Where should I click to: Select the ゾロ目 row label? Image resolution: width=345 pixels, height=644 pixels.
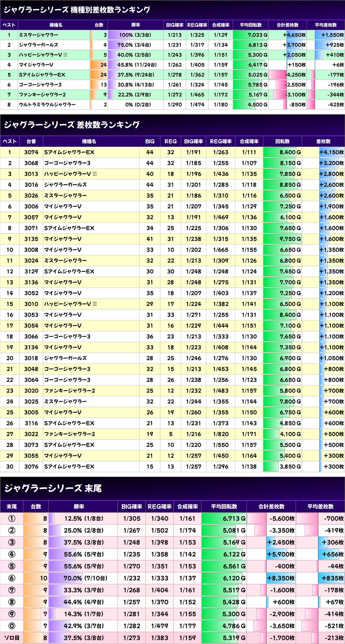coord(12,638)
